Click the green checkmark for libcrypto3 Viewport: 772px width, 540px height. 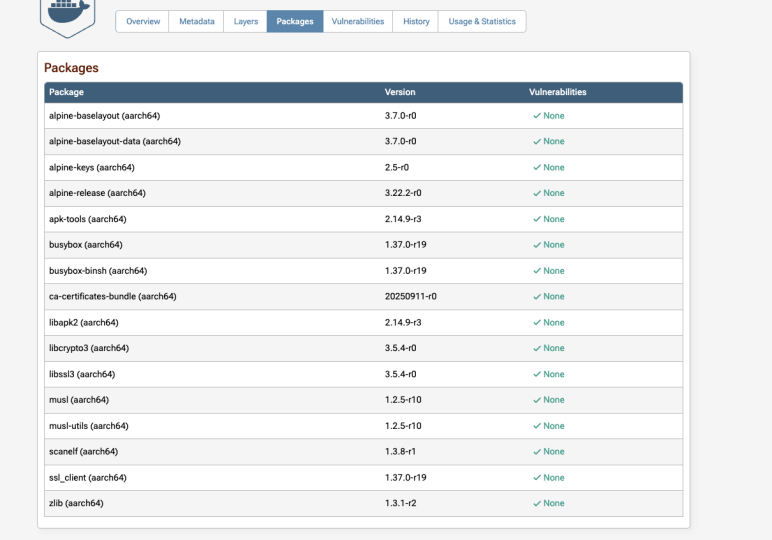(x=537, y=348)
